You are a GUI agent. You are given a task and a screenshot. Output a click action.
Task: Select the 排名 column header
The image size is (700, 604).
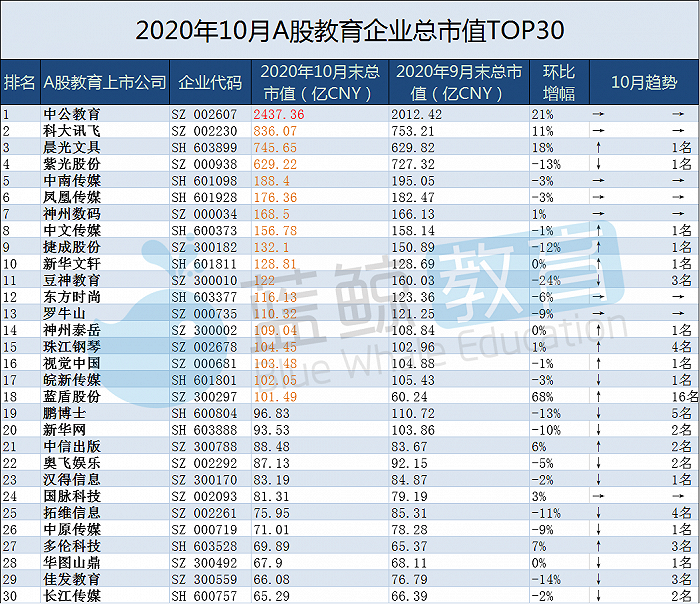(x=19, y=83)
